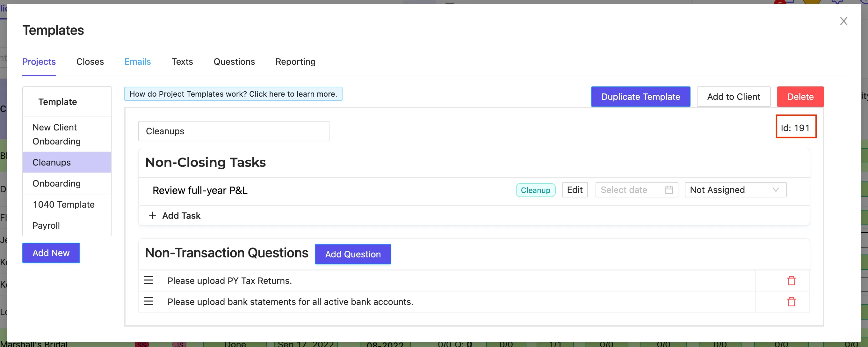Screen dimensions: 868x347
Task: Switch to the Closes tab
Action: click(90, 62)
